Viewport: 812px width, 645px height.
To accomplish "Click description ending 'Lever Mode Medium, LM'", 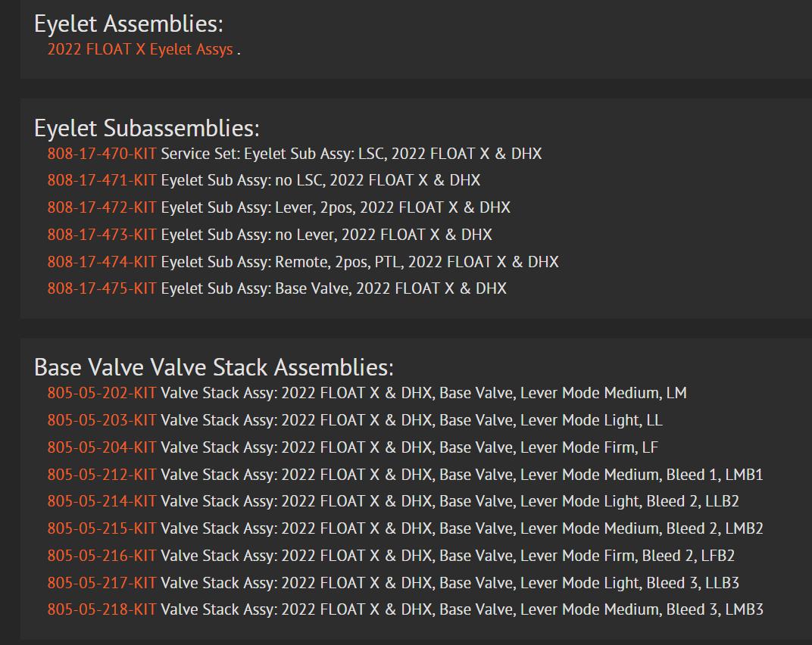I will click(423, 393).
